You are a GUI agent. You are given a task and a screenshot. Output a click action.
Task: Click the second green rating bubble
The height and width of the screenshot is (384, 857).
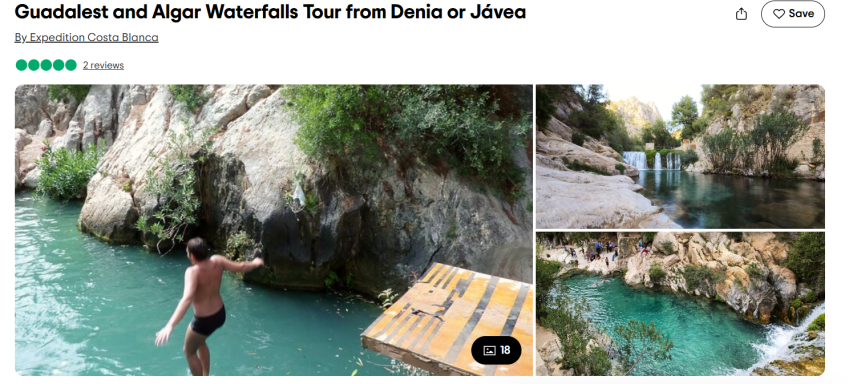(34, 65)
